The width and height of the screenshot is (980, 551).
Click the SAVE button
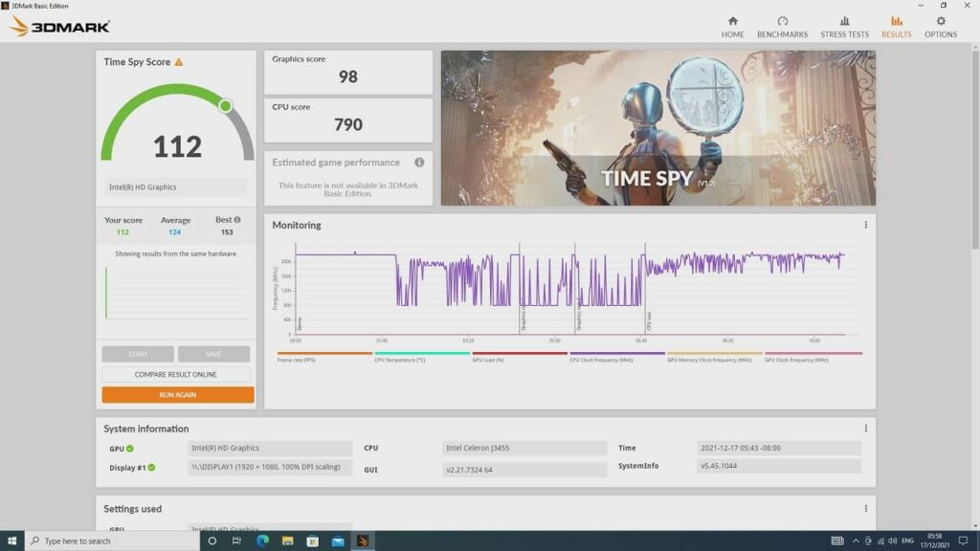(213, 354)
